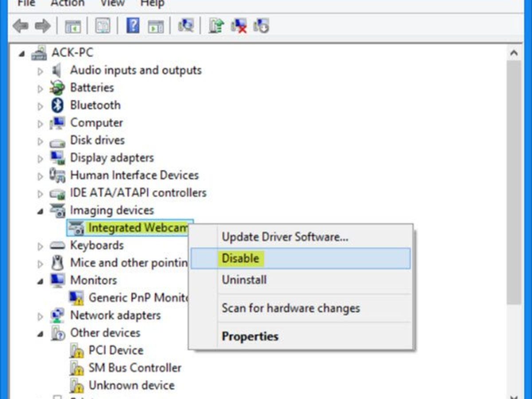532x399 pixels.
Task: Click the ACK-PC computer icon
Action: pyautogui.click(x=39, y=53)
